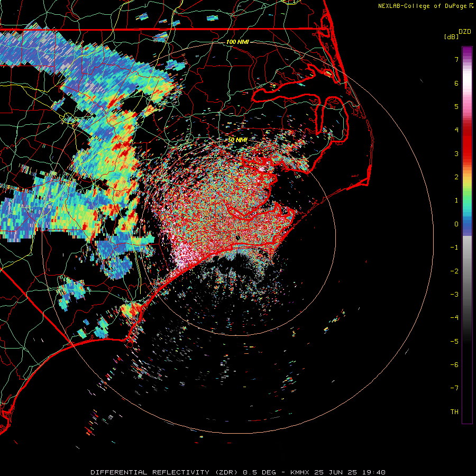Click the -6 value on the scale
The image size is (476, 476).
[454, 365]
